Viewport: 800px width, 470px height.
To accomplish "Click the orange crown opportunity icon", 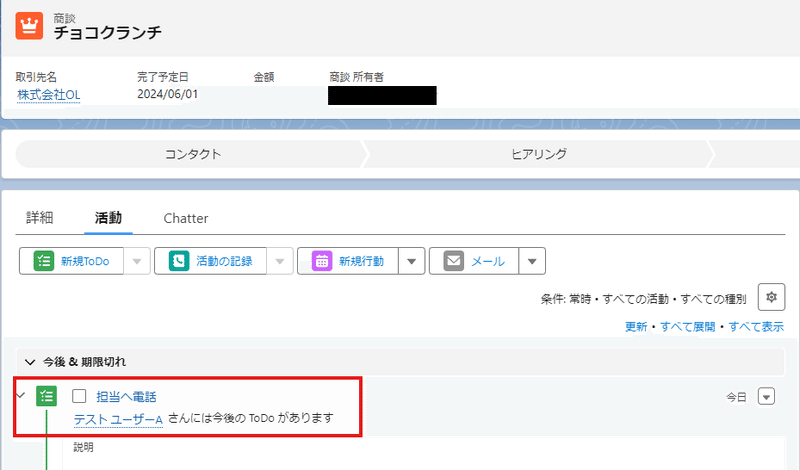I will click(x=29, y=26).
